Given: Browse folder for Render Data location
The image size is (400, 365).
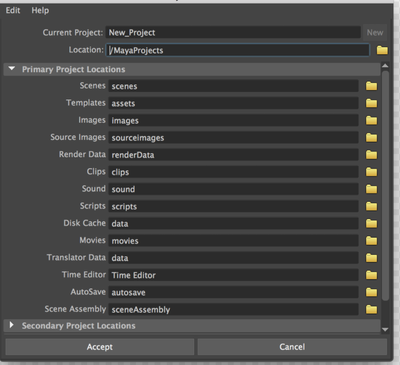Looking at the screenshot, I should click(371, 155).
